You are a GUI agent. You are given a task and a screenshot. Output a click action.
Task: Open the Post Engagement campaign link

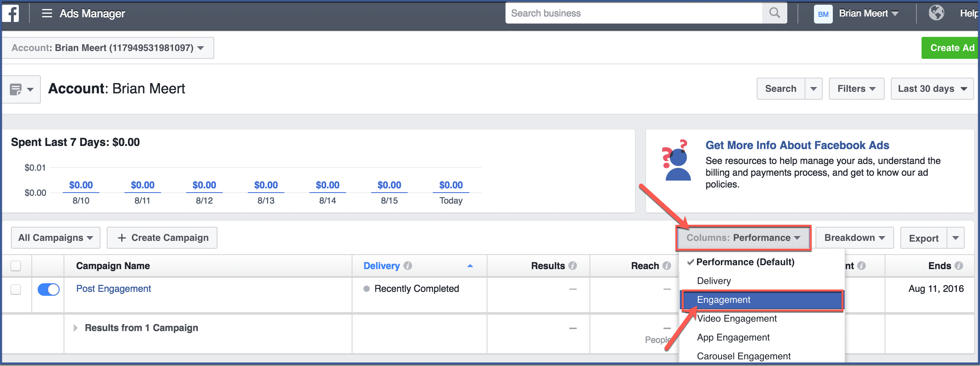pyautogui.click(x=113, y=289)
